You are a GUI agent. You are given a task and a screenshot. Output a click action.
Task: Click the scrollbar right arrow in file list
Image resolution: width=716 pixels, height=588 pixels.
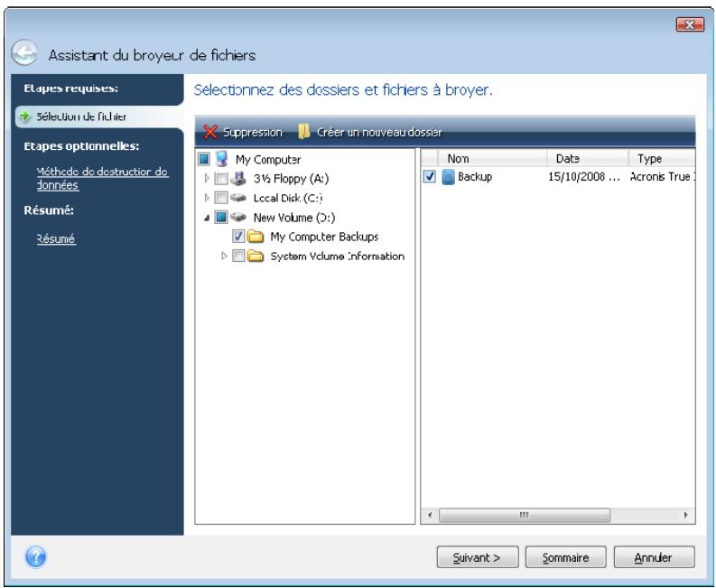685,515
